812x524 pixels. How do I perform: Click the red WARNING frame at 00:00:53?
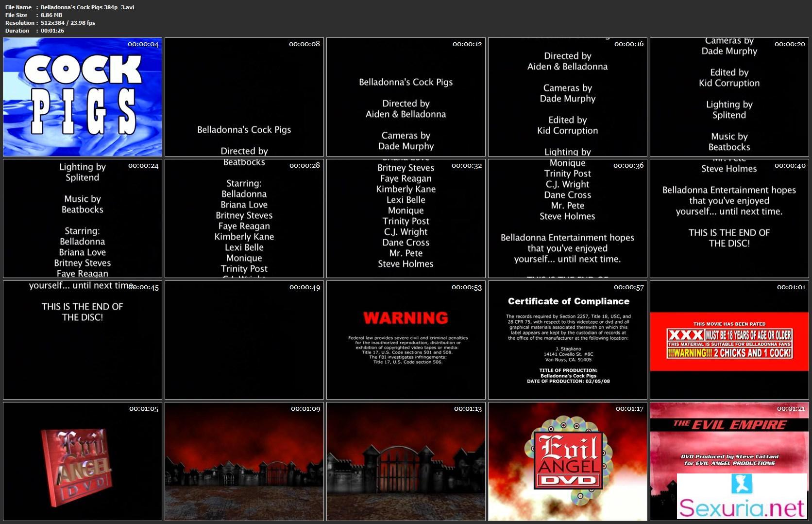(x=406, y=340)
